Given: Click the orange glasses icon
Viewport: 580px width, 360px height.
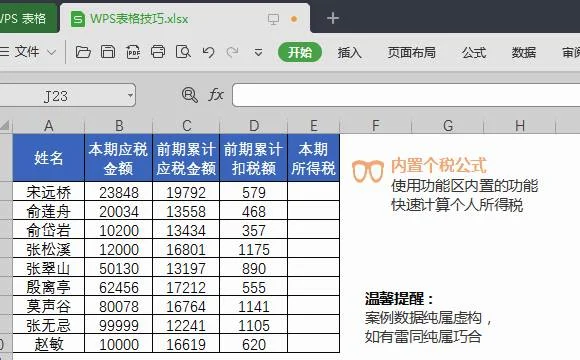Looking at the screenshot, I should 367,171.
